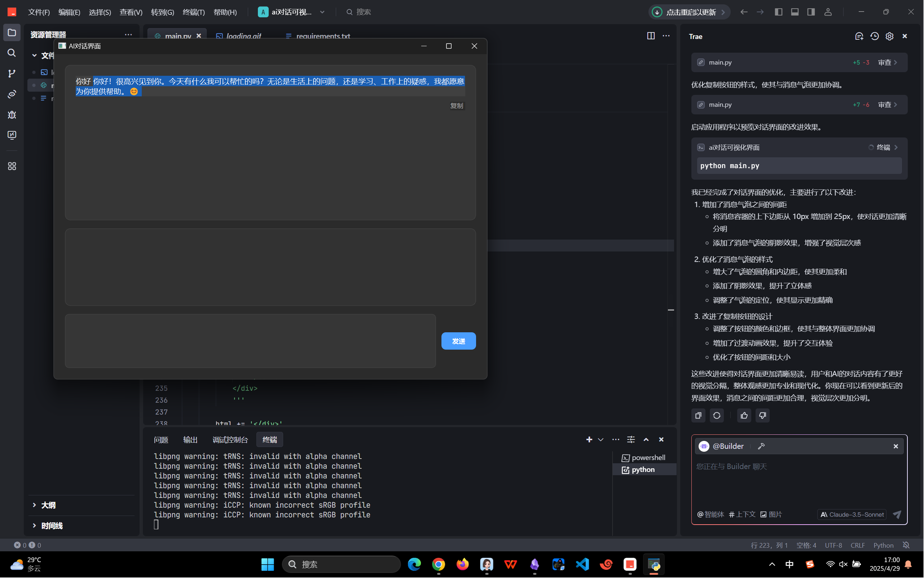This screenshot has width=924, height=578.
Task: Open Trae panel settings gear icon
Action: point(890,36)
